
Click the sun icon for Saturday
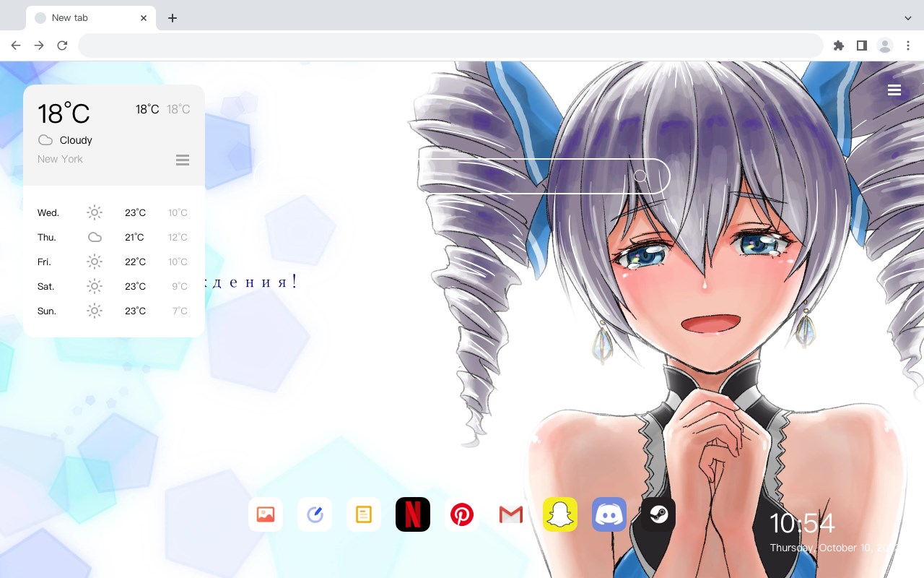[95, 286]
